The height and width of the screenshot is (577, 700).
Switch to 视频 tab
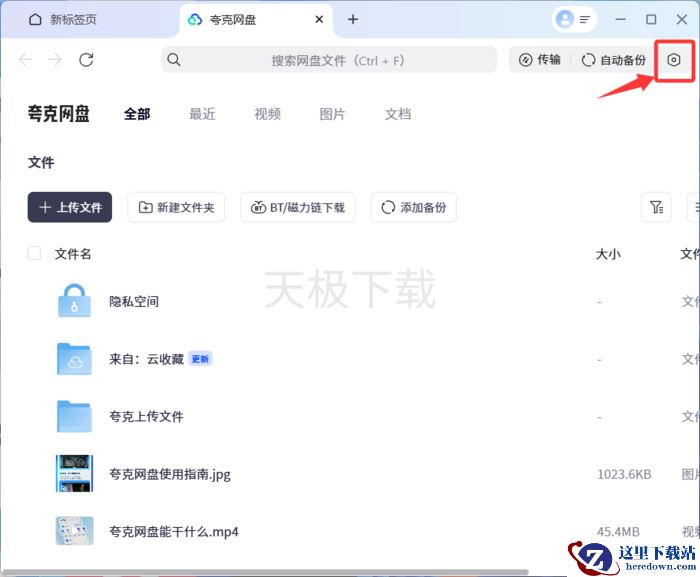pyautogui.click(x=267, y=114)
